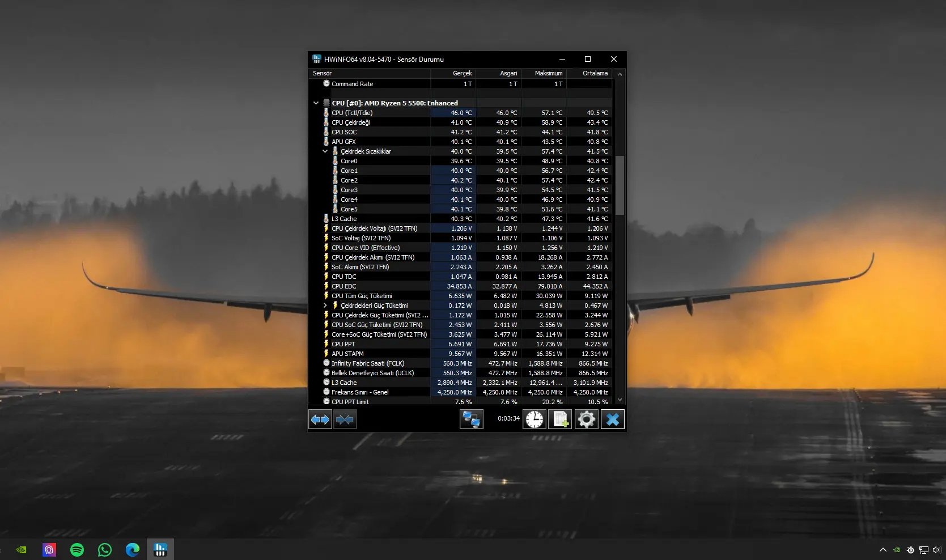The image size is (946, 560).
Task: Click the scrollbar down arrow in sensor list
Action: point(620,400)
